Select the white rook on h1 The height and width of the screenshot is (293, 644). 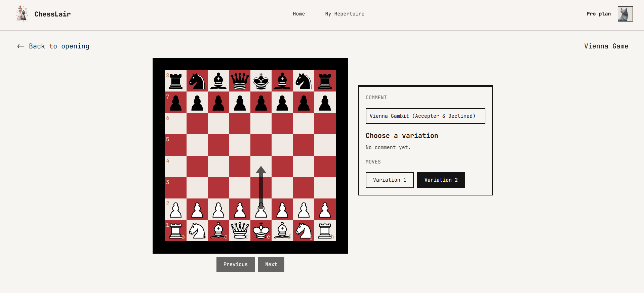click(x=325, y=230)
